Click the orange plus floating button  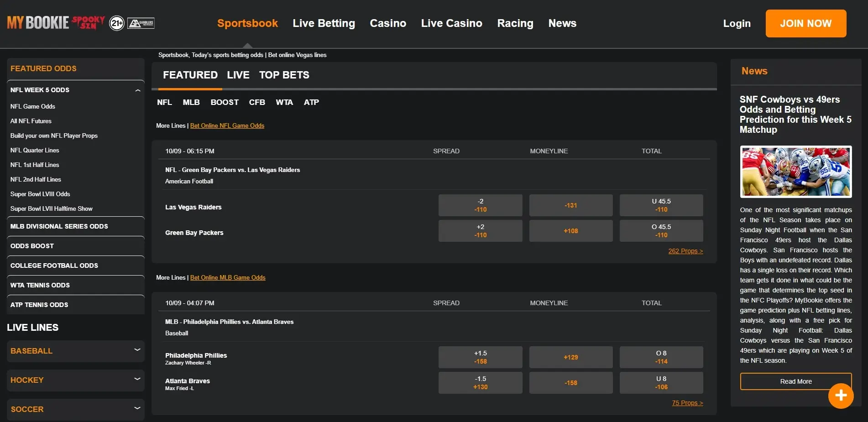click(840, 396)
